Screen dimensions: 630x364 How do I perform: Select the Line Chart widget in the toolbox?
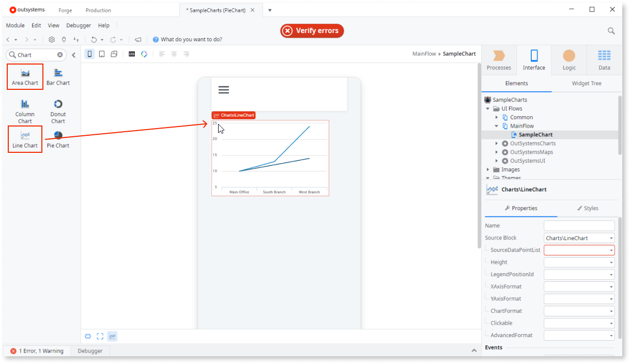pyautogui.click(x=25, y=138)
